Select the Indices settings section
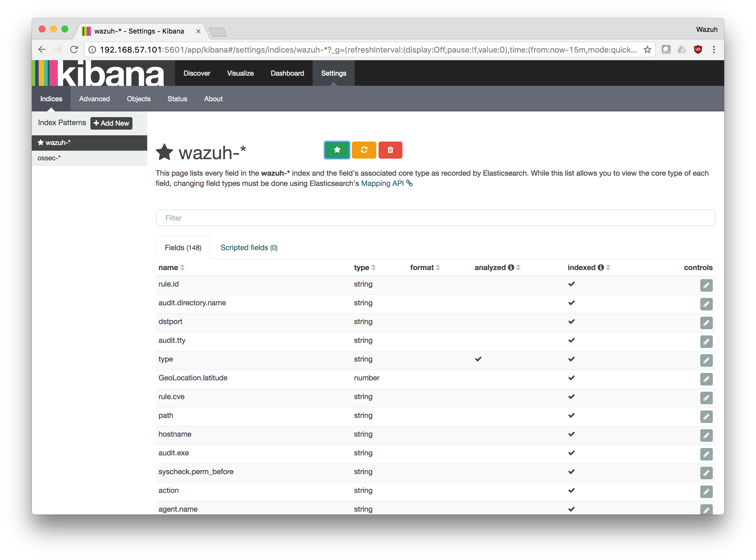The width and height of the screenshot is (756, 560). click(51, 99)
